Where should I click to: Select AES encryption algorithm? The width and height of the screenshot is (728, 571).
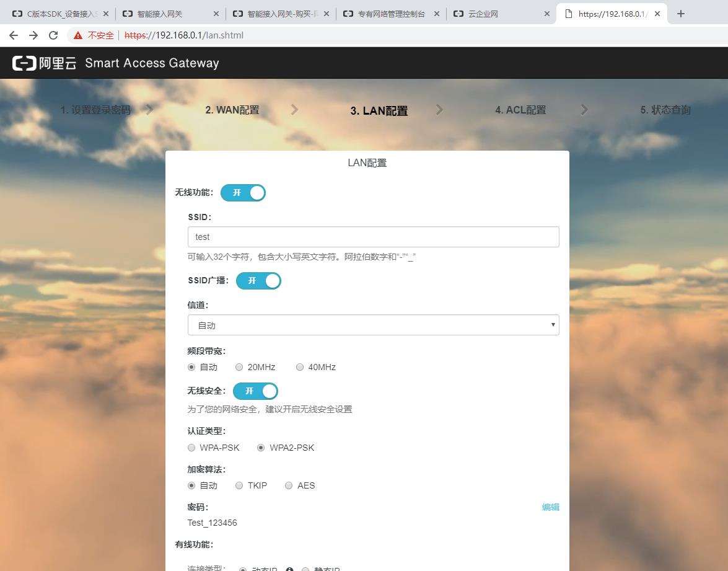point(289,485)
